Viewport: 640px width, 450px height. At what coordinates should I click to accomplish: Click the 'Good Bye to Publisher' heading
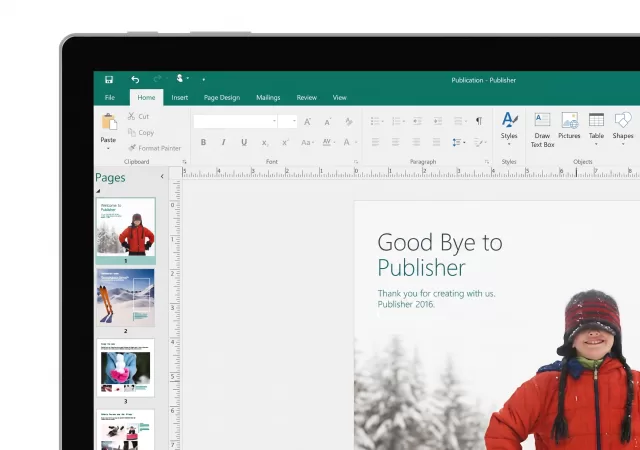440,255
